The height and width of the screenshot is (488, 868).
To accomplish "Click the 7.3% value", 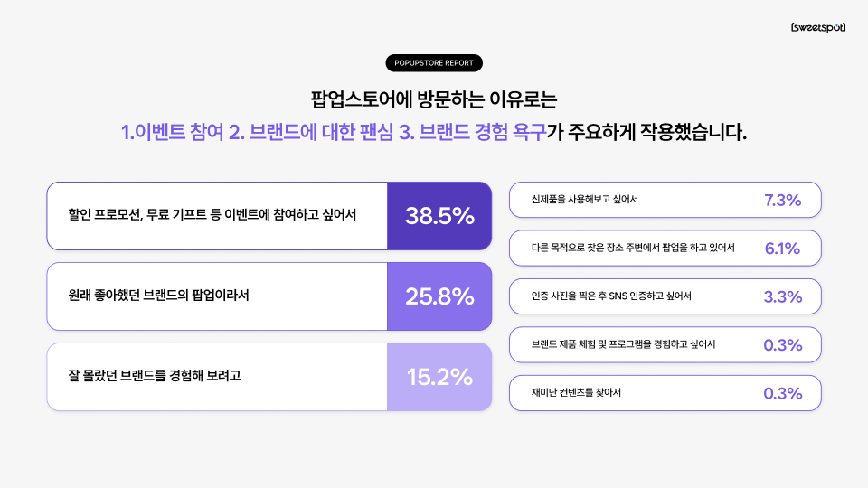I will 783,201.
